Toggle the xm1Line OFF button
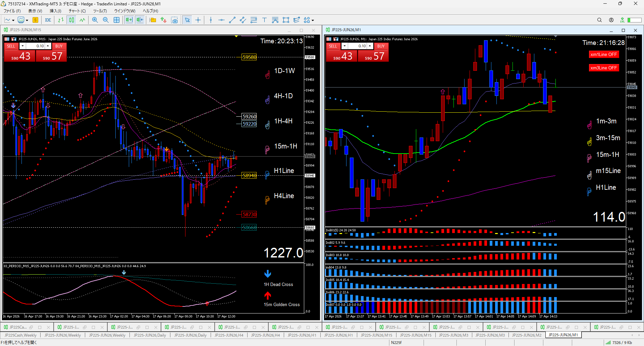The height and width of the screenshot is (346, 644). click(603, 55)
